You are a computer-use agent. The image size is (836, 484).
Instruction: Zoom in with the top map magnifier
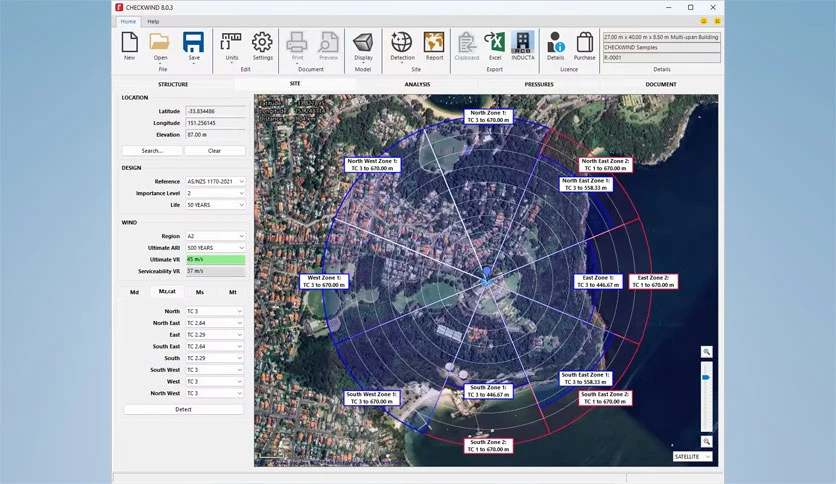[706, 352]
